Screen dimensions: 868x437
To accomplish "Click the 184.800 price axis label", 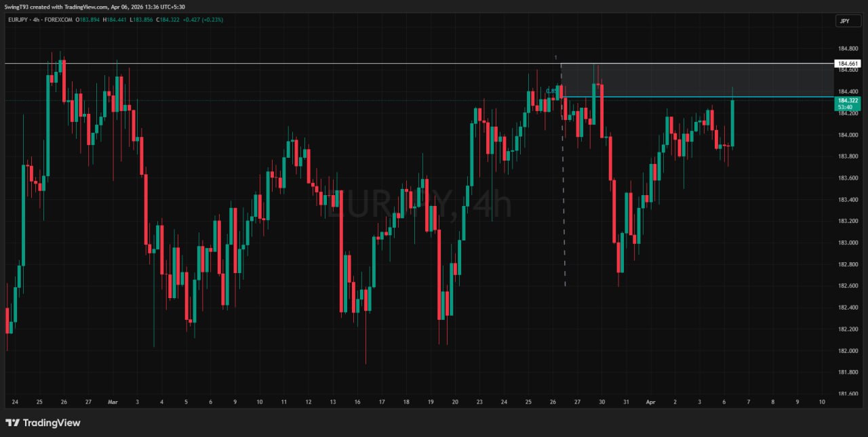I will [x=848, y=49].
